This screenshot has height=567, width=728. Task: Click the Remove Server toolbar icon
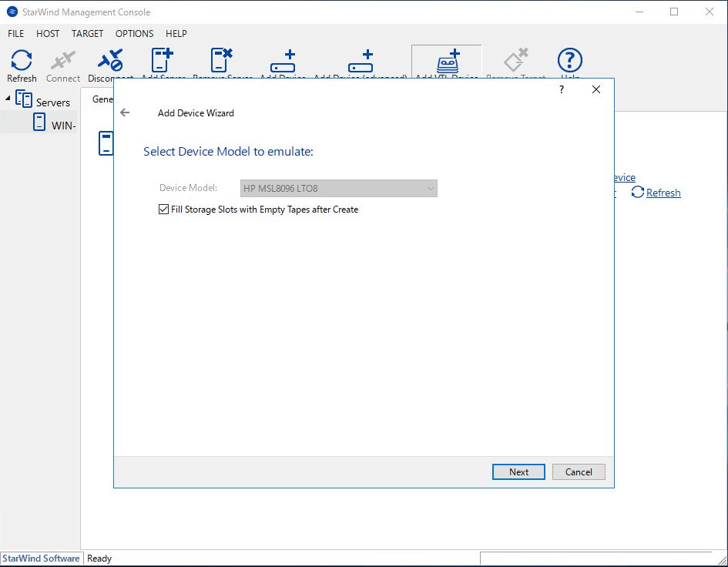222,62
